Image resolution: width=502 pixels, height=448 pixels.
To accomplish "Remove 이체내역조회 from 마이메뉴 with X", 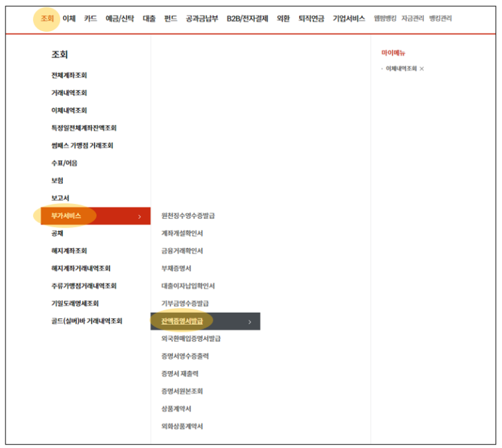I will (422, 69).
